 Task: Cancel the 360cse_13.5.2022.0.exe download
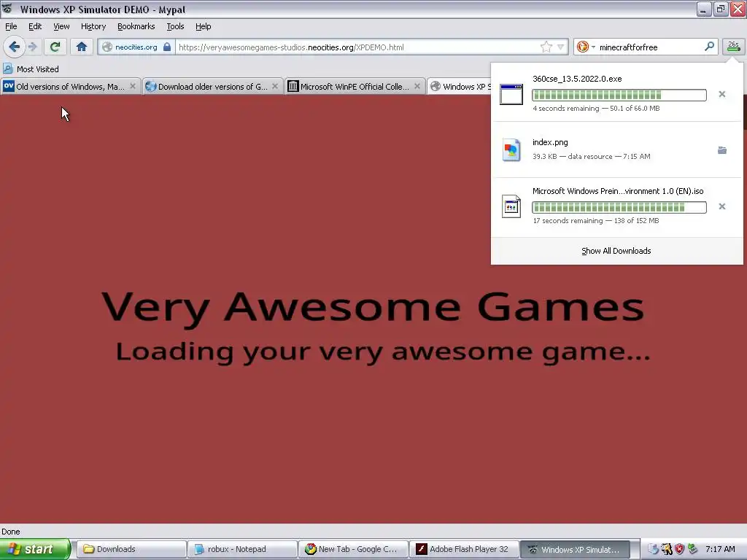coord(721,94)
